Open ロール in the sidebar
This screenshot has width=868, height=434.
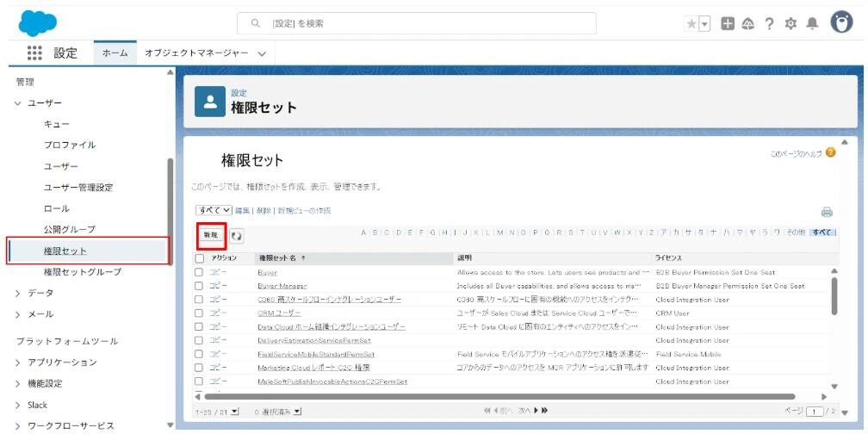(x=57, y=208)
